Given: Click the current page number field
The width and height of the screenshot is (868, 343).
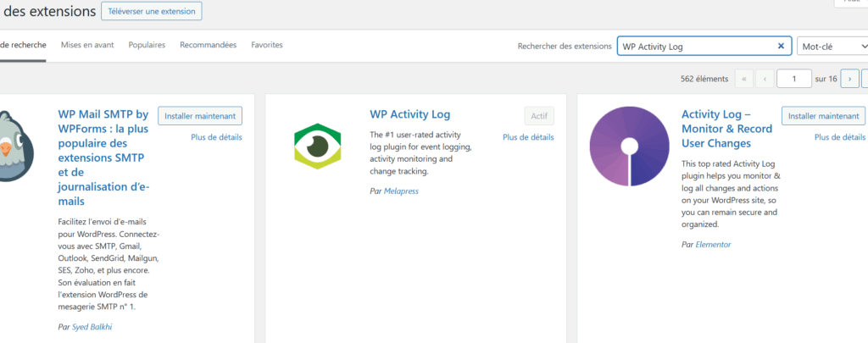Looking at the screenshot, I should tap(793, 79).
